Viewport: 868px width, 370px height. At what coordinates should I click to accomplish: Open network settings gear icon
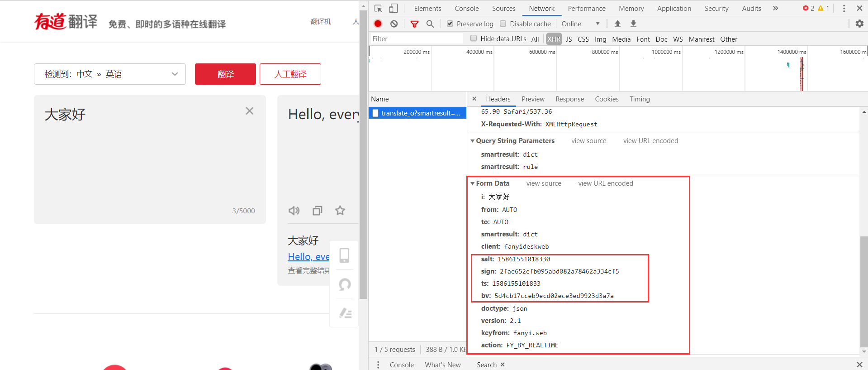[x=859, y=24]
